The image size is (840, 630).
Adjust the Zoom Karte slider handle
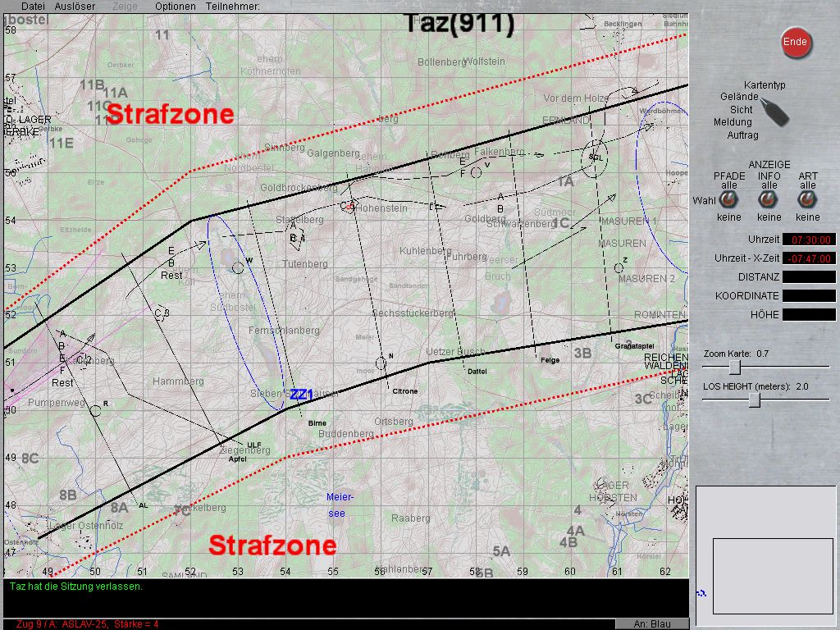[735, 367]
